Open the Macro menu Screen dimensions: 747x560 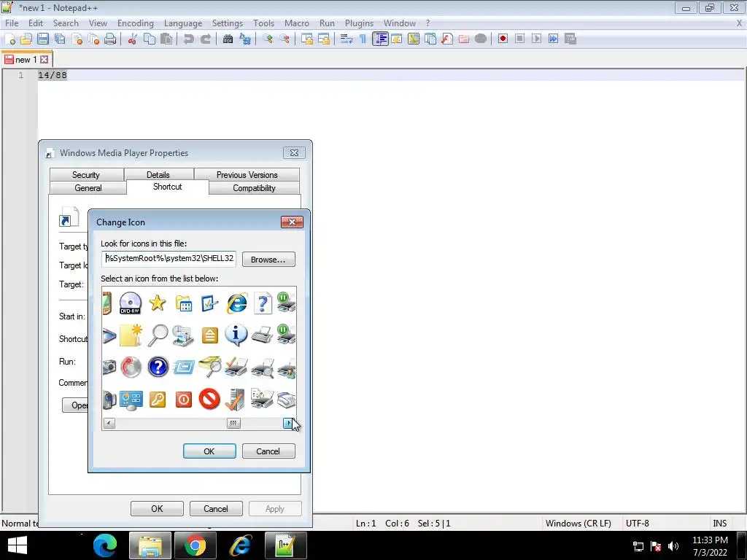click(297, 23)
